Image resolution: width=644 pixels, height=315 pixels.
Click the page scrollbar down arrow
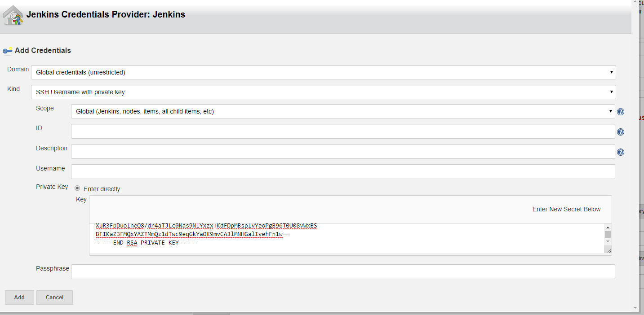(x=635, y=308)
